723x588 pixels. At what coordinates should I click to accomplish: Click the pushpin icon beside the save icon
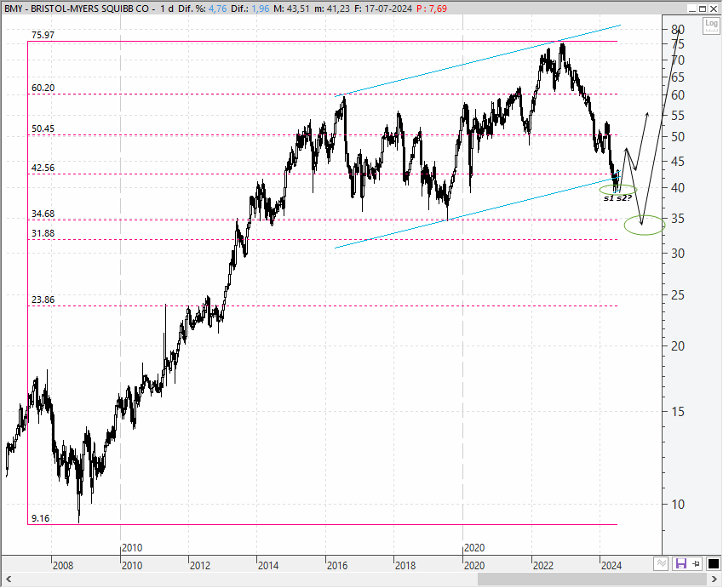697,563
